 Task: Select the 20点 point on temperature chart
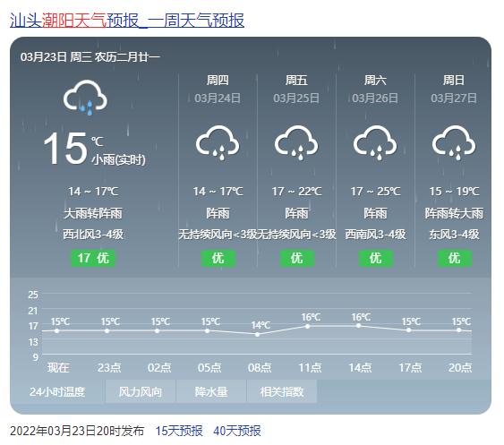click(x=459, y=330)
